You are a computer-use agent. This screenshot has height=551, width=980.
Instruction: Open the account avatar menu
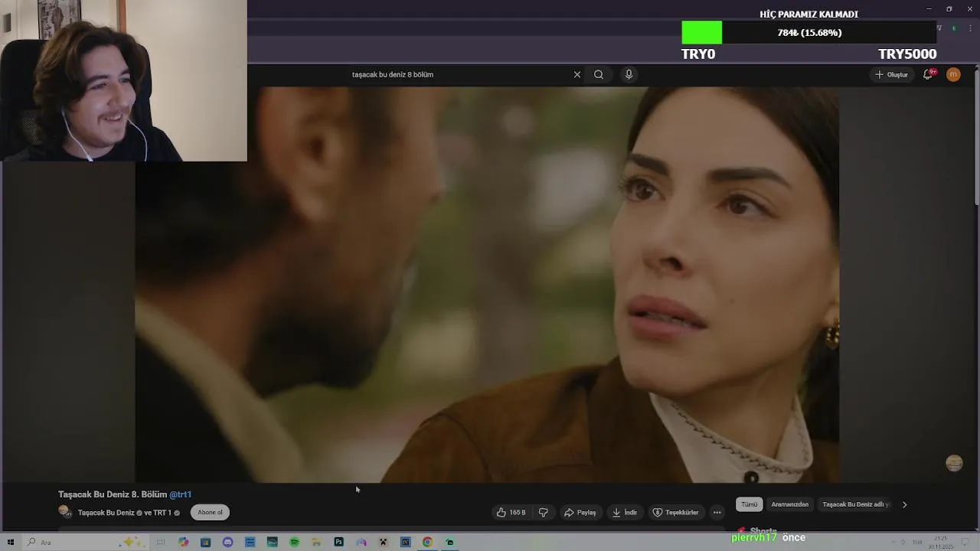[x=953, y=74]
